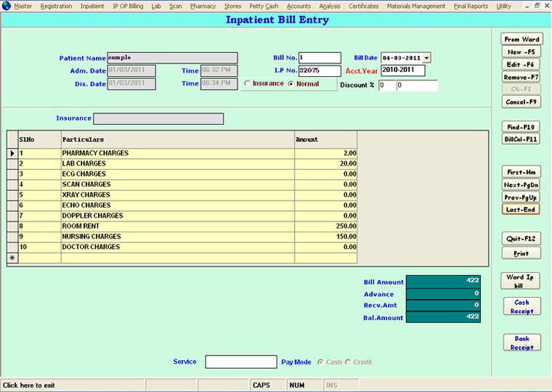Open the Bill Date dropdown calendar
Viewport: 552px width, 392px height.
(x=426, y=58)
